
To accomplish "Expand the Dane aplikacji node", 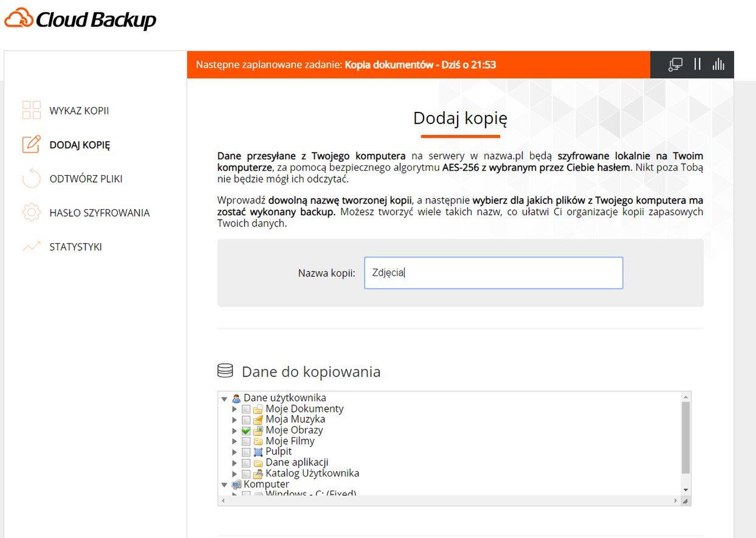I will pos(235,463).
